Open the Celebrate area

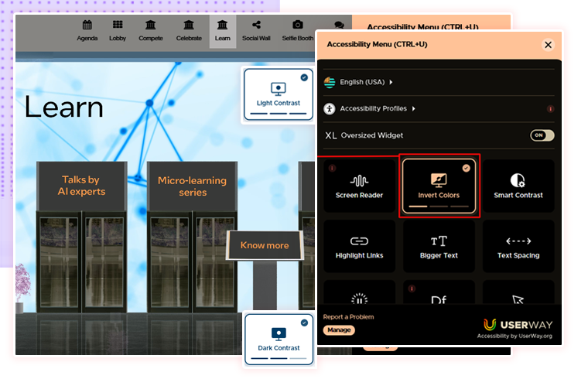point(189,30)
